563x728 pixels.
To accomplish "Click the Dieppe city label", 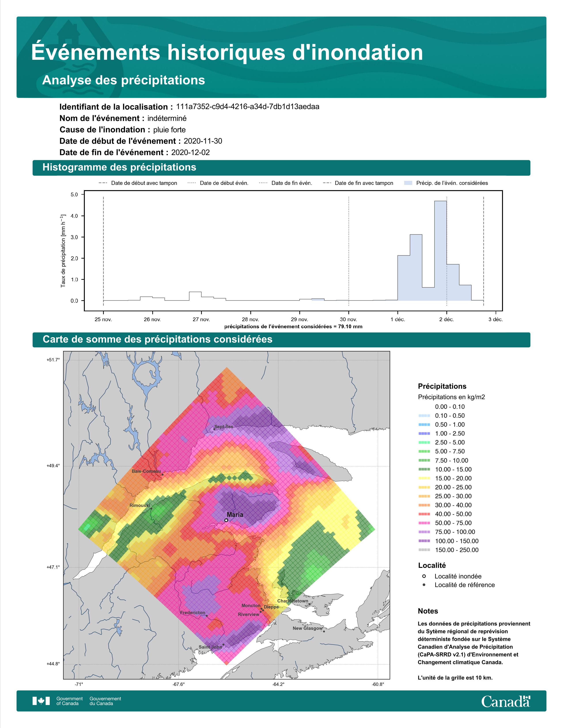I will click(271, 607).
